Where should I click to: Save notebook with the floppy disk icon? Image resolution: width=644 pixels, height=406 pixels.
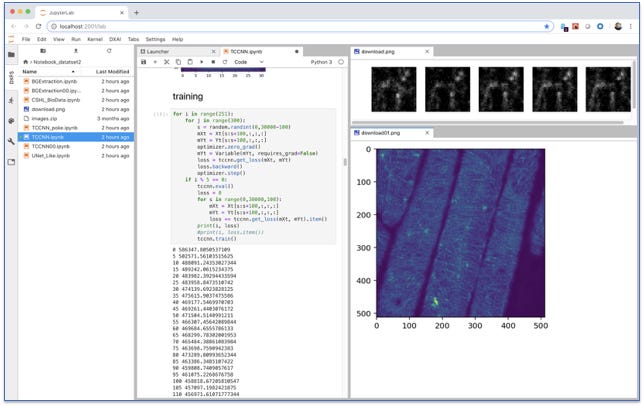(x=144, y=62)
